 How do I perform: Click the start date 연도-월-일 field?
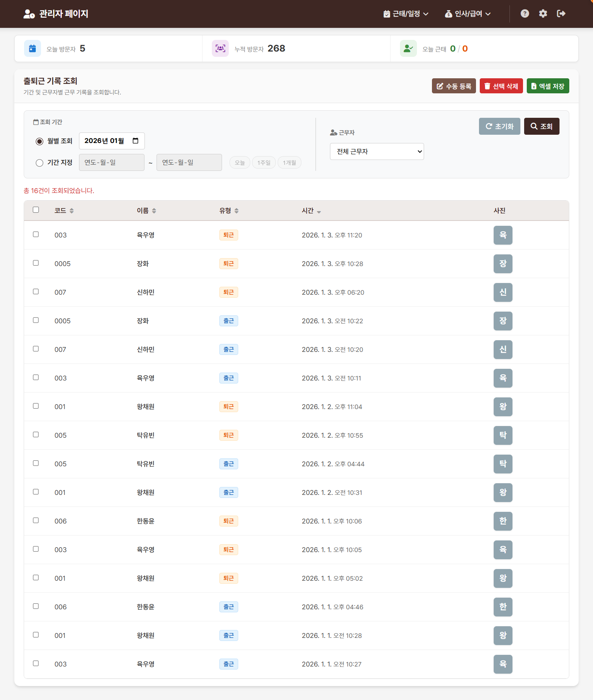click(112, 162)
